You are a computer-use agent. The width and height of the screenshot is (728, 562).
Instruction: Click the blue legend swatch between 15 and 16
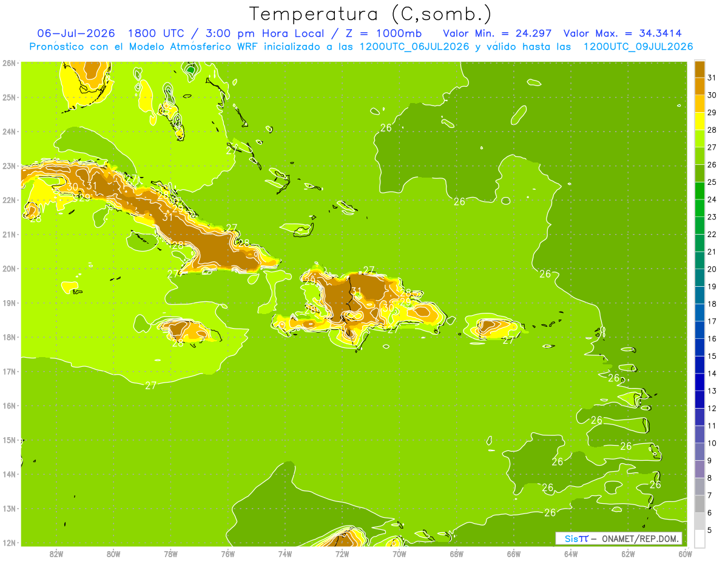pos(699,347)
